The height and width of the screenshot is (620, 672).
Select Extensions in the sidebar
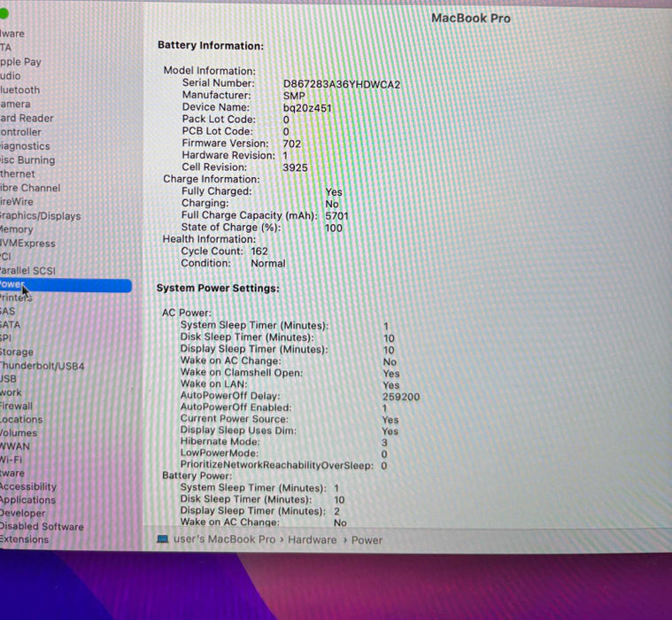pos(24,539)
